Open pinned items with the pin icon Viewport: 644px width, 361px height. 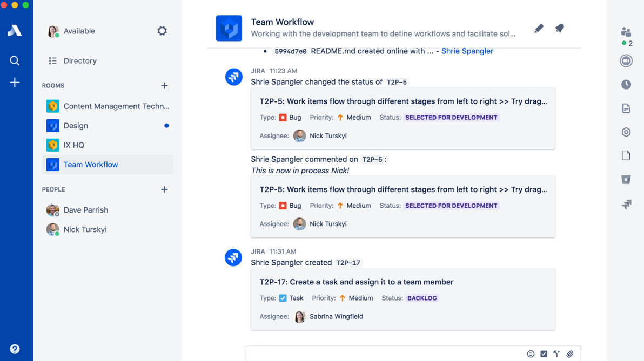(559, 28)
